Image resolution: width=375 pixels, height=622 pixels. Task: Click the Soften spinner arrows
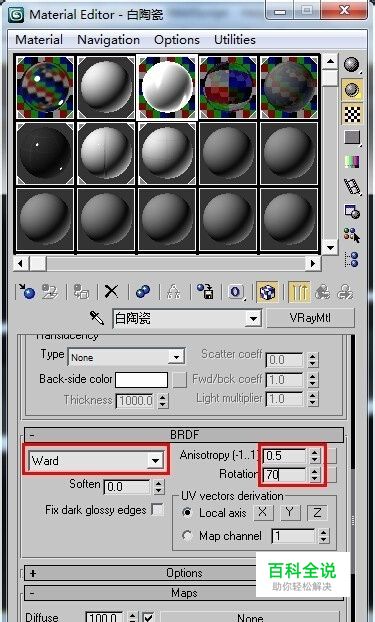tap(158, 487)
